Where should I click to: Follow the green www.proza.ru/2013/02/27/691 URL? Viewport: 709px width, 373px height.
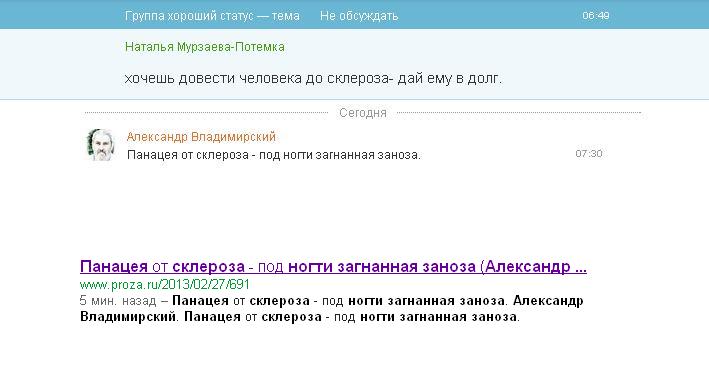click(x=165, y=284)
